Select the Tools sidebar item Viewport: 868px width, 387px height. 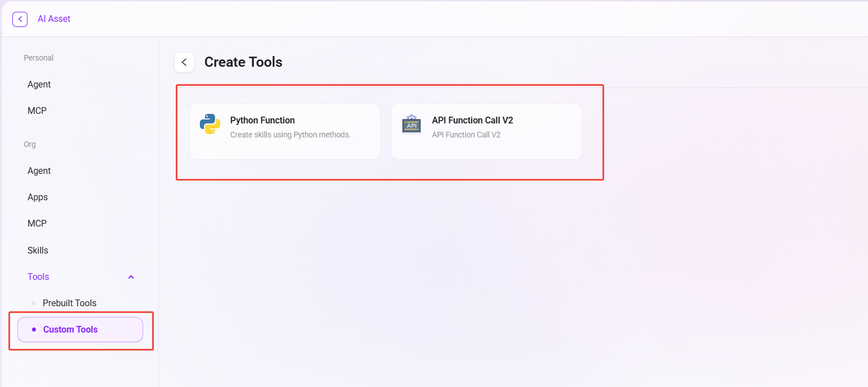click(38, 277)
